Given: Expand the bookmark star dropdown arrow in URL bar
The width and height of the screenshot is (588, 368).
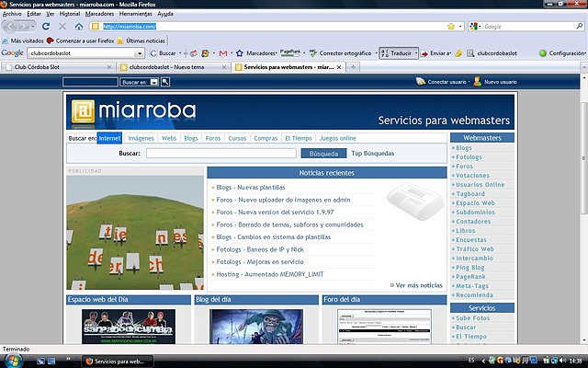Looking at the screenshot, I should coord(460,27).
